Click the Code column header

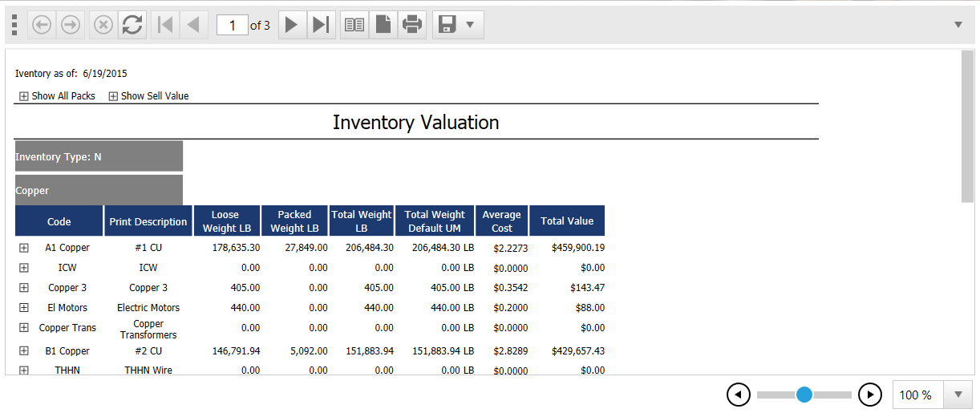(x=59, y=221)
